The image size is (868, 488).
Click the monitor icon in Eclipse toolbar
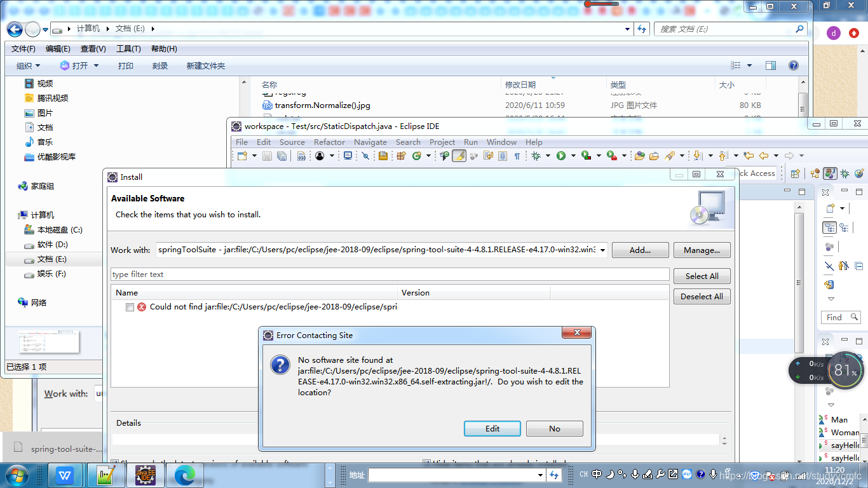348,156
